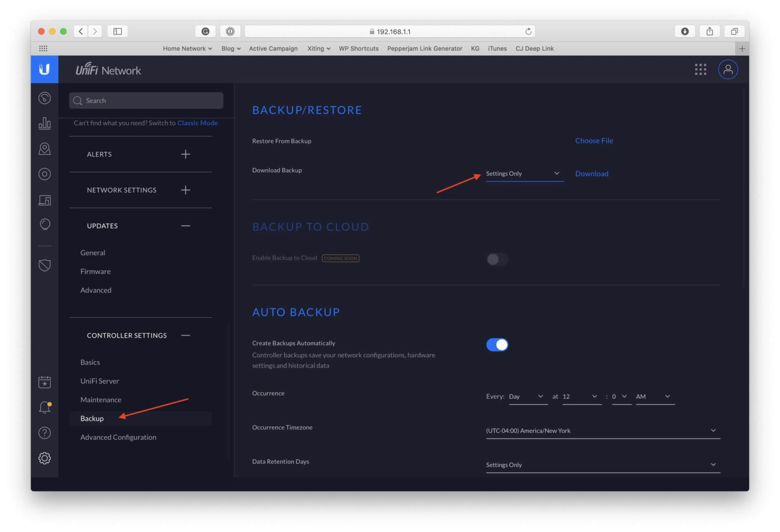Open the Insights lightbulb icon in sidebar

click(45, 224)
